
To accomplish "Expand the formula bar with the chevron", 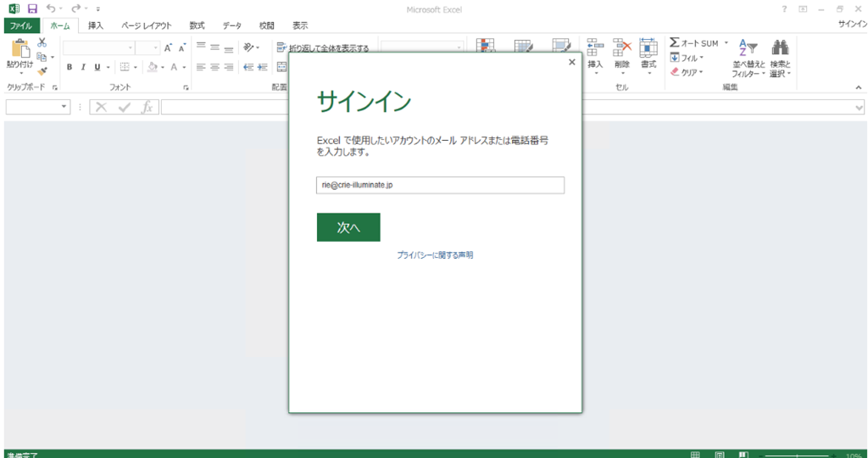I will pos(860,108).
